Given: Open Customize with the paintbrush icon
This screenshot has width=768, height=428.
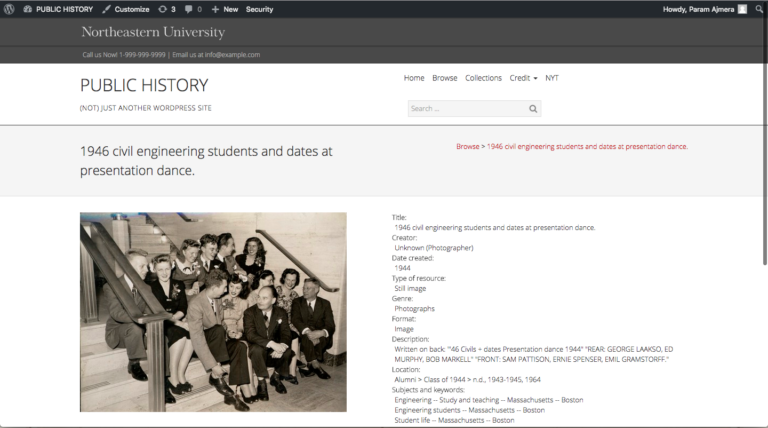Looking at the screenshot, I should pos(126,9).
